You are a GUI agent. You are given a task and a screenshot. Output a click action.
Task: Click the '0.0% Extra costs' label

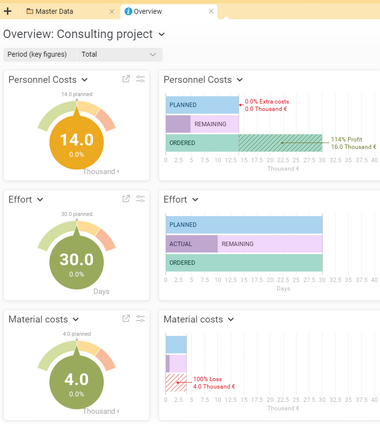[267, 102]
